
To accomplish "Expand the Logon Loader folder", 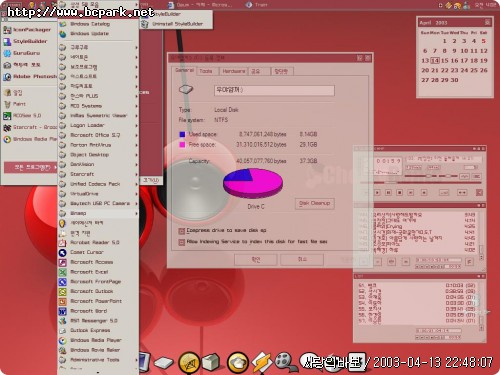I will (98, 125).
